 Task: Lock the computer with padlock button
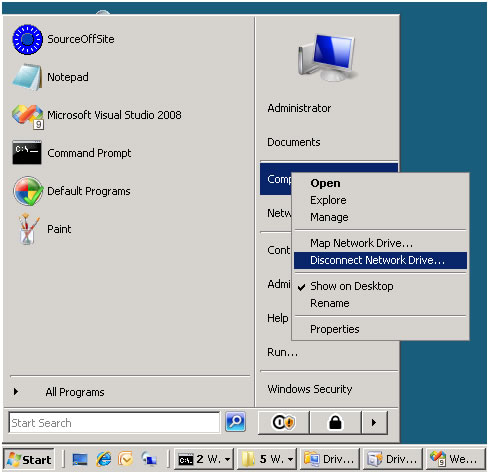click(335, 423)
